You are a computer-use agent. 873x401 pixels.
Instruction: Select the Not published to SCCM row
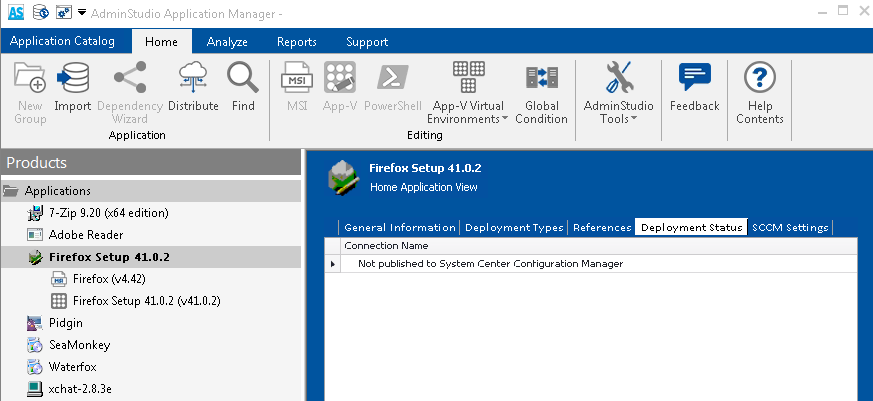(x=490, y=264)
